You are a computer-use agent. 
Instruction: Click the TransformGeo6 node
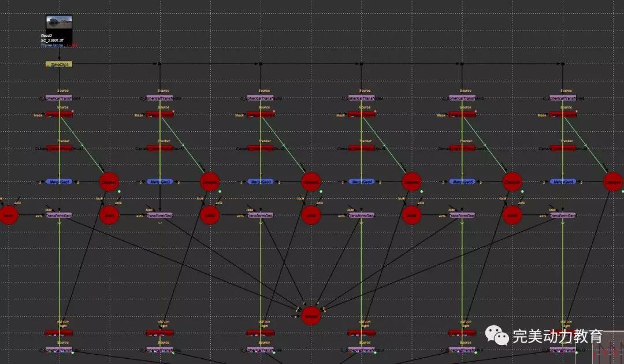pyautogui.click(x=563, y=216)
